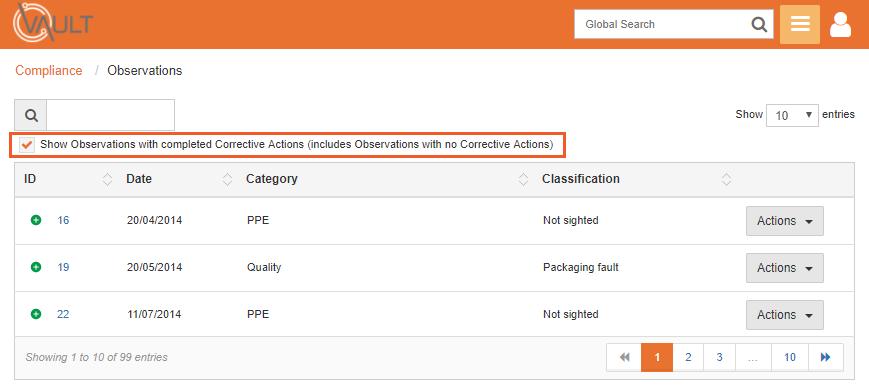Go to page 2
This screenshot has height=386, width=869.
[x=688, y=358]
